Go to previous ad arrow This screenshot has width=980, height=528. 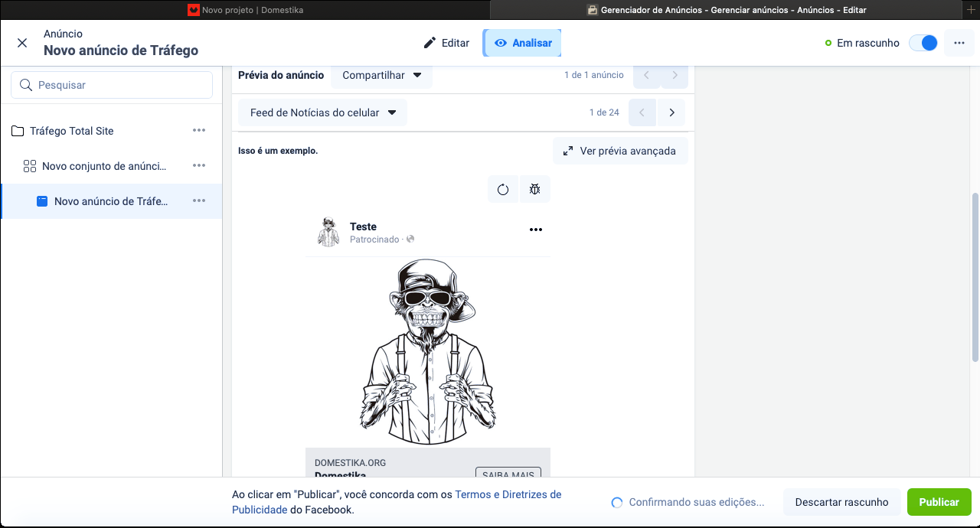coord(647,75)
